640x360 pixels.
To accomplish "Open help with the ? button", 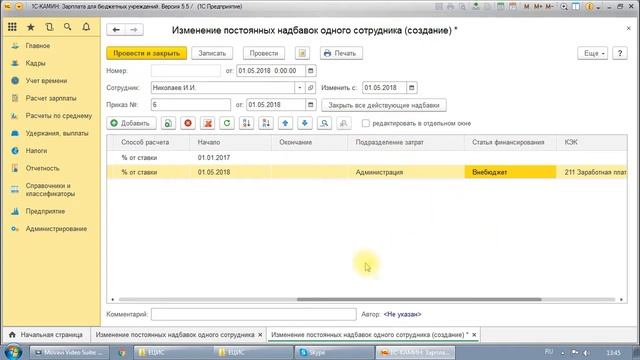I will click(620, 53).
